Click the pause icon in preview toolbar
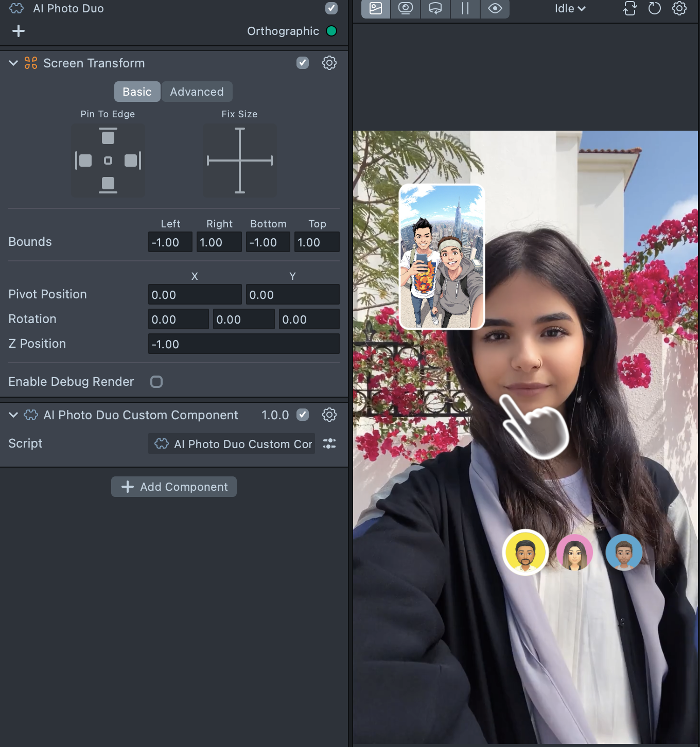 [x=465, y=8]
